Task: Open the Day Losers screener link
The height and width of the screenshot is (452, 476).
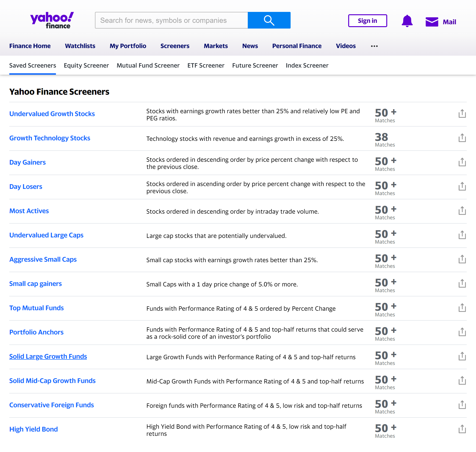Action: [x=26, y=187]
